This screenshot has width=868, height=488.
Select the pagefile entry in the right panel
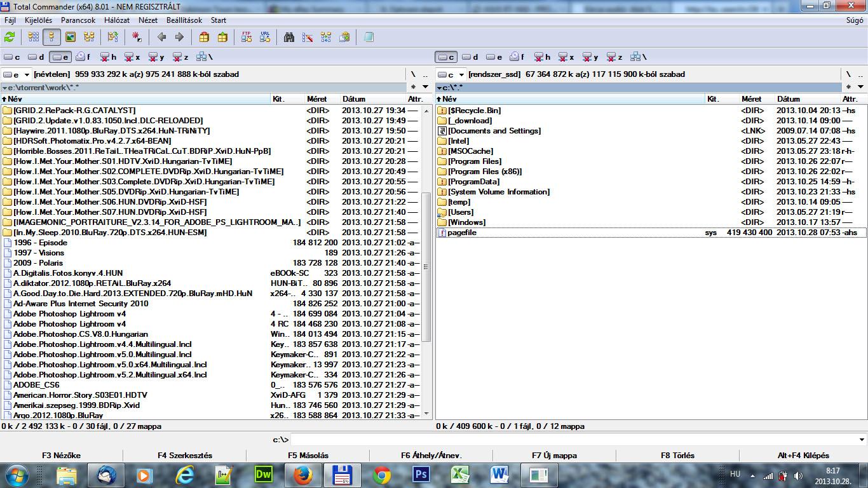point(651,233)
